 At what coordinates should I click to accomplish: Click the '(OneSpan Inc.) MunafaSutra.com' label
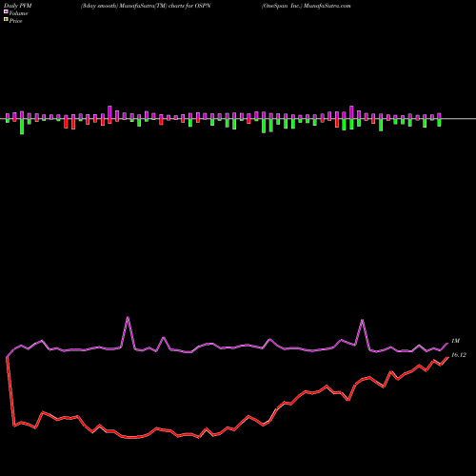coord(307,6)
